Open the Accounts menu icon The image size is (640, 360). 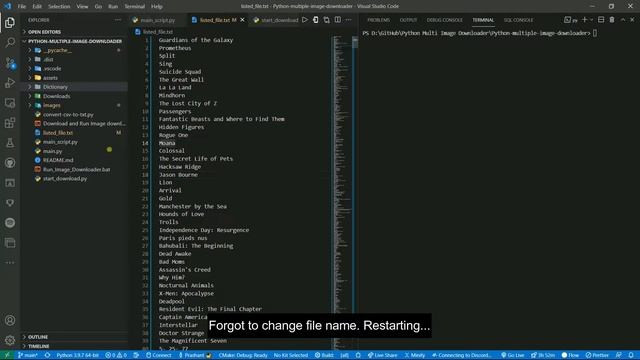10,320
